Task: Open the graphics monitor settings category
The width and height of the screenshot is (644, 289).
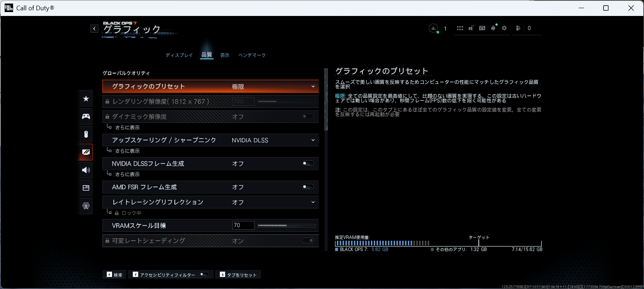Action: pos(86,152)
